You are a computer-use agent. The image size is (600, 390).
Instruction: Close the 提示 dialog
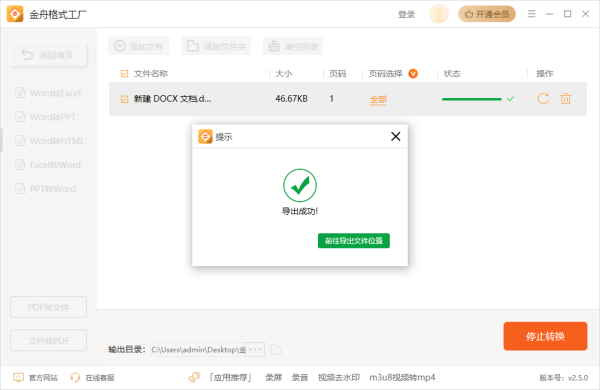[x=396, y=136]
